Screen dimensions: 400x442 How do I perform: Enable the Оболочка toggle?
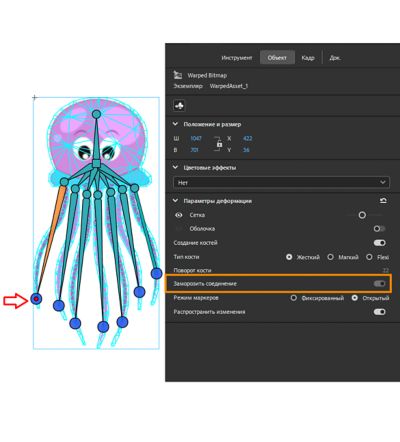[379, 229]
